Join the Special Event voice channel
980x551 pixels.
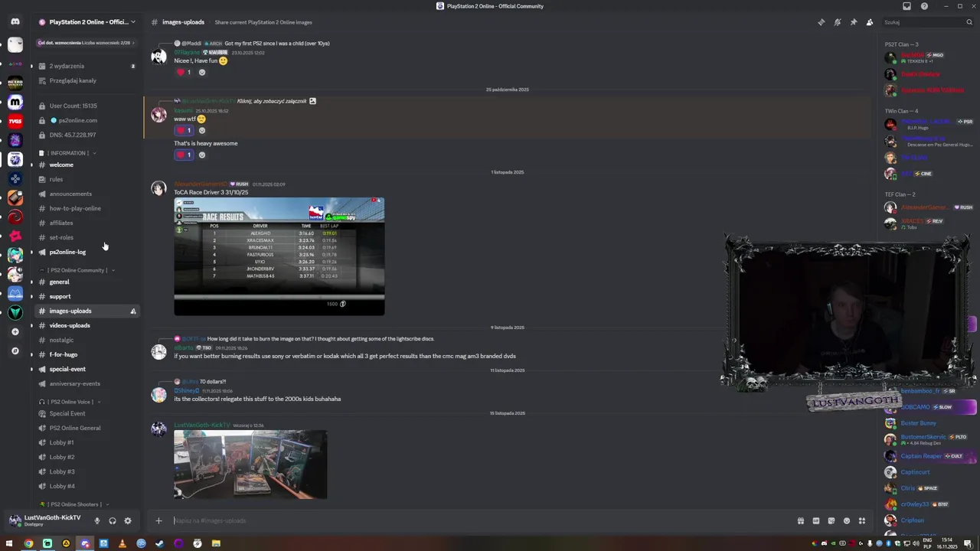[x=86, y=413]
